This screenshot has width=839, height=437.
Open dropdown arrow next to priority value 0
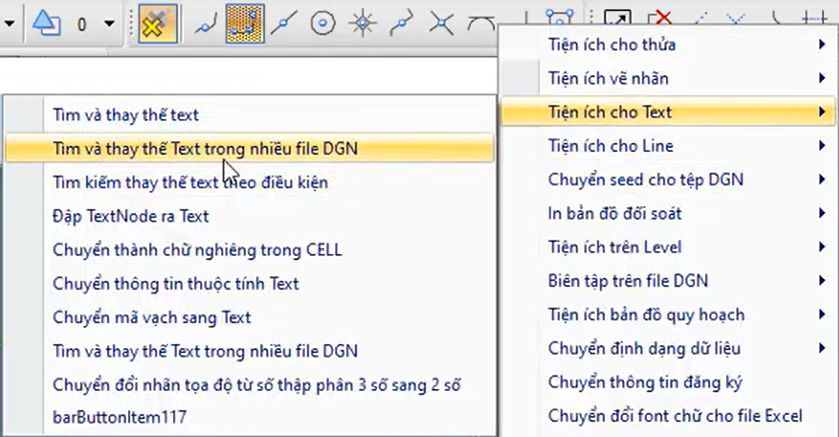tap(109, 24)
